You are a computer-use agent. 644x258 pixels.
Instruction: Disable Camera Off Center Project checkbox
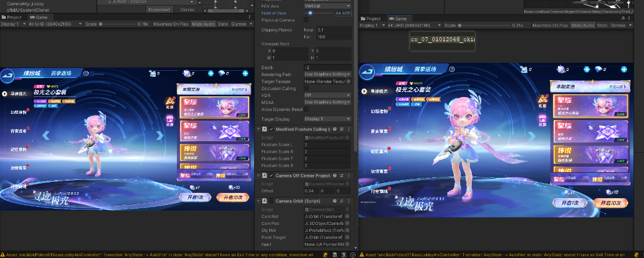click(x=272, y=175)
